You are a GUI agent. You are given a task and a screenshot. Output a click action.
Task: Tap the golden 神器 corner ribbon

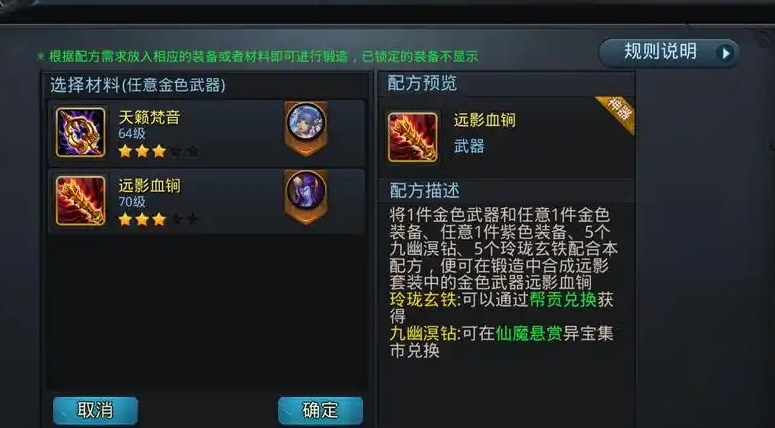(616, 114)
